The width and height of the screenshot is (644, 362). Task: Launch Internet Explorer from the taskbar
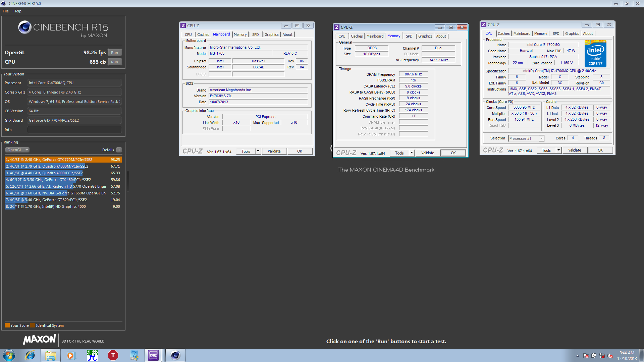click(30, 355)
